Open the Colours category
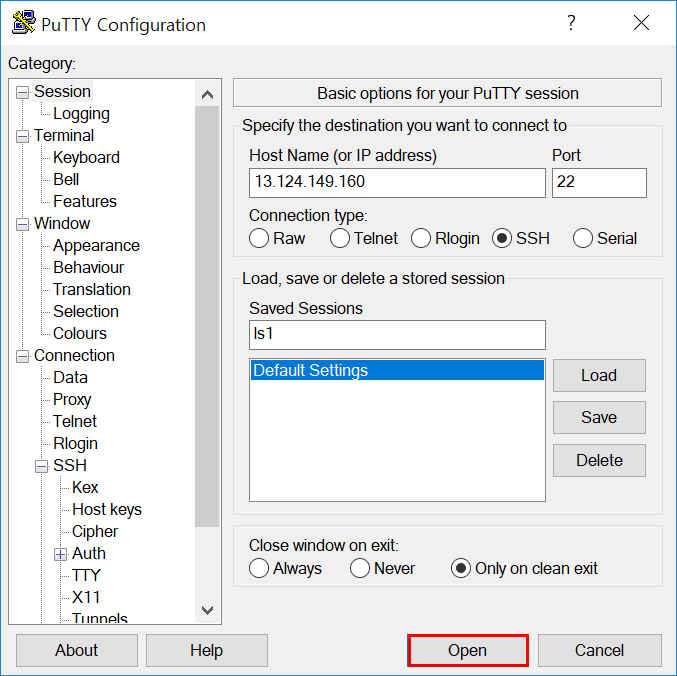The width and height of the screenshot is (677, 676). (x=79, y=334)
